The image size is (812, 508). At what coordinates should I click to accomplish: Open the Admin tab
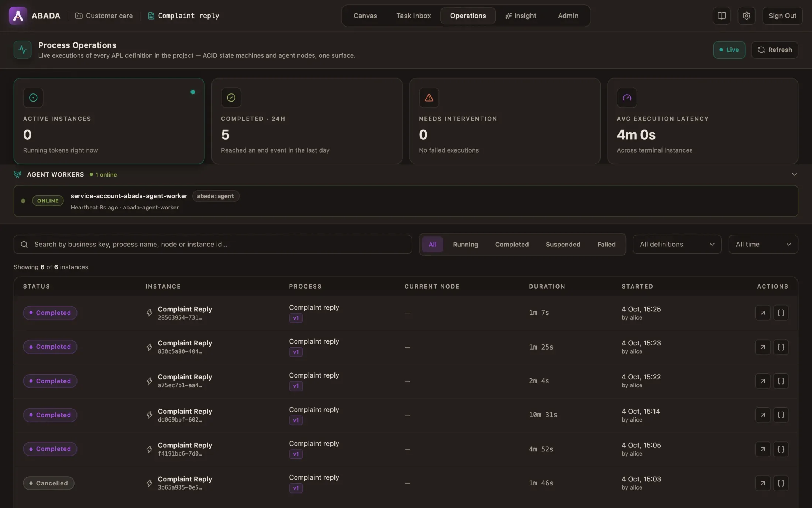coord(568,16)
